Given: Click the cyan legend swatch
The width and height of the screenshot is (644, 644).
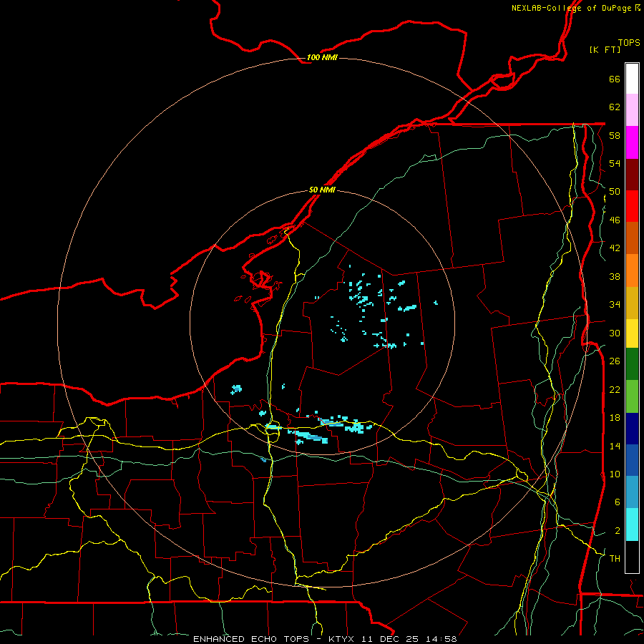Looking at the screenshot, I should (x=632, y=525).
